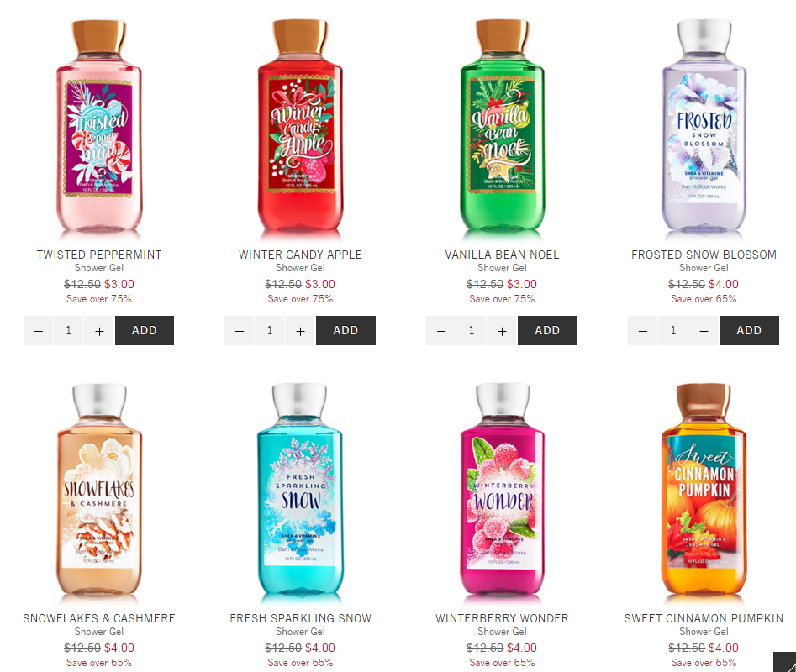The width and height of the screenshot is (796, 672).
Task: Click plus for Winter Candy Apple quantity
Action: pyautogui.click(x=301, y=331)
